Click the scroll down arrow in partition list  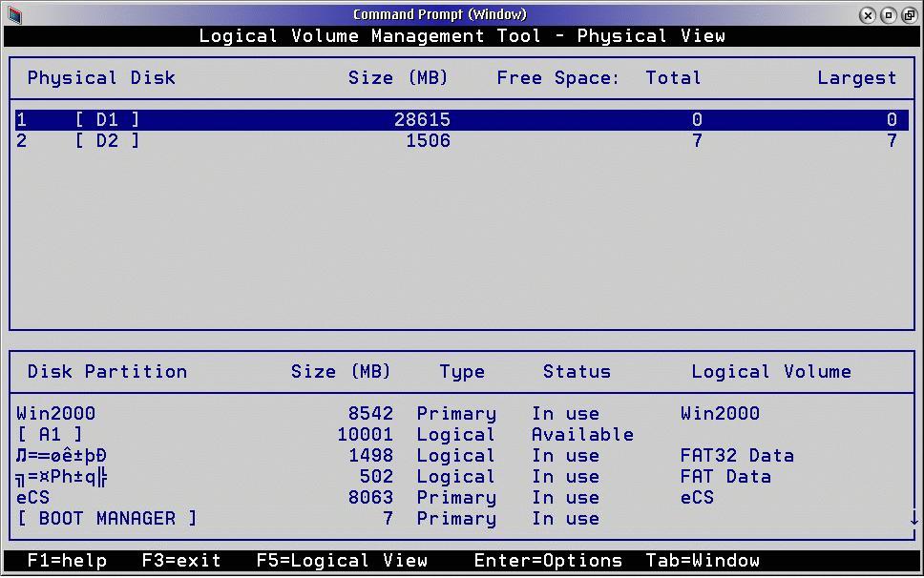(x=913, y=519)
